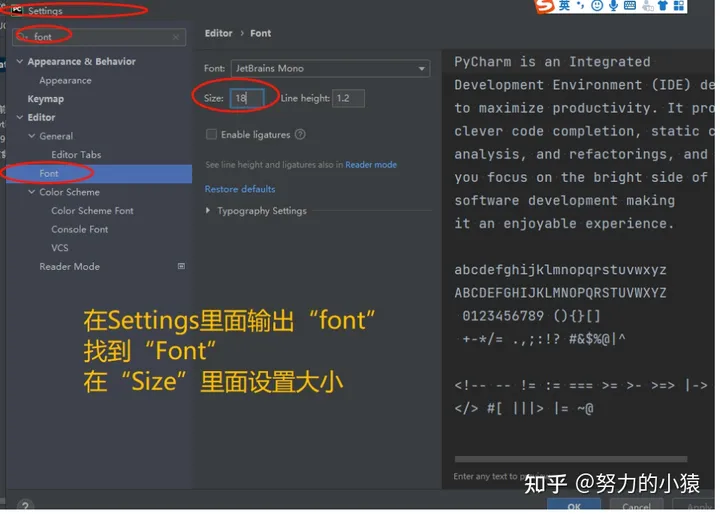Open the help question mark button
This screenshot has width=720, height=514.
tap(25, 507)
